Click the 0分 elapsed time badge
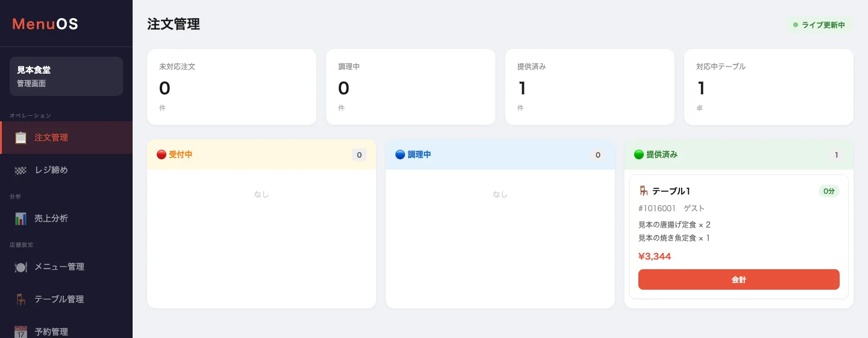Screen dimensions: 868x338 pos(829,191)
